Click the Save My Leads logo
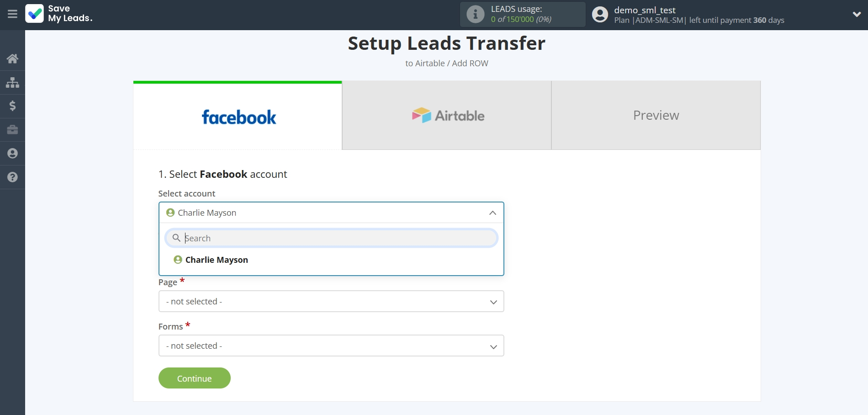 point(59,14)
